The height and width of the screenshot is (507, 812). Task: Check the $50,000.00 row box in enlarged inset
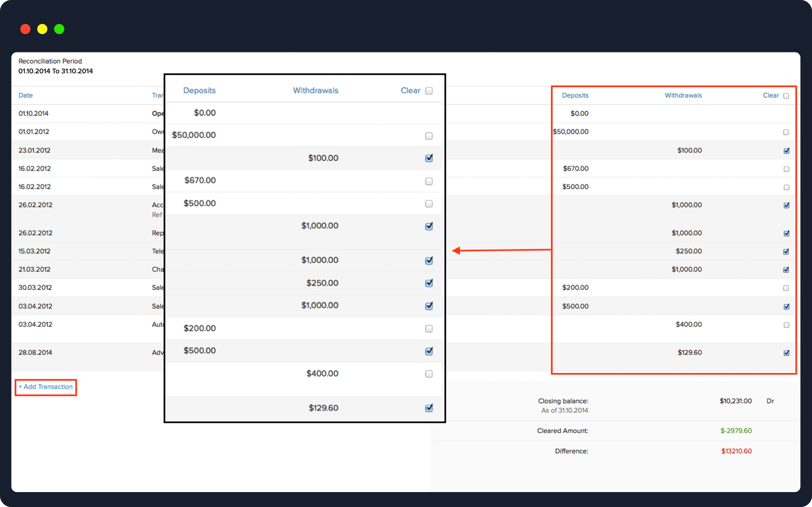pyautogui.click(x=429, y=136)
